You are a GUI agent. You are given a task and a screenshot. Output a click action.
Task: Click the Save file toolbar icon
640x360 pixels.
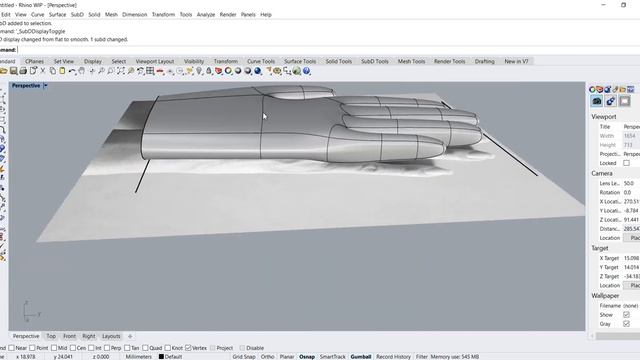[x=13, y=71]
